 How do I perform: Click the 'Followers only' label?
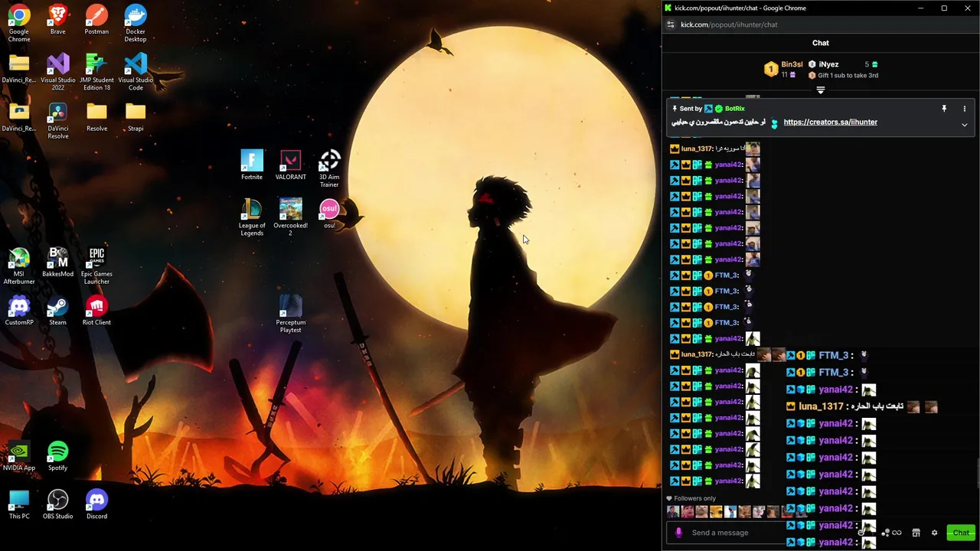(694, 498)
